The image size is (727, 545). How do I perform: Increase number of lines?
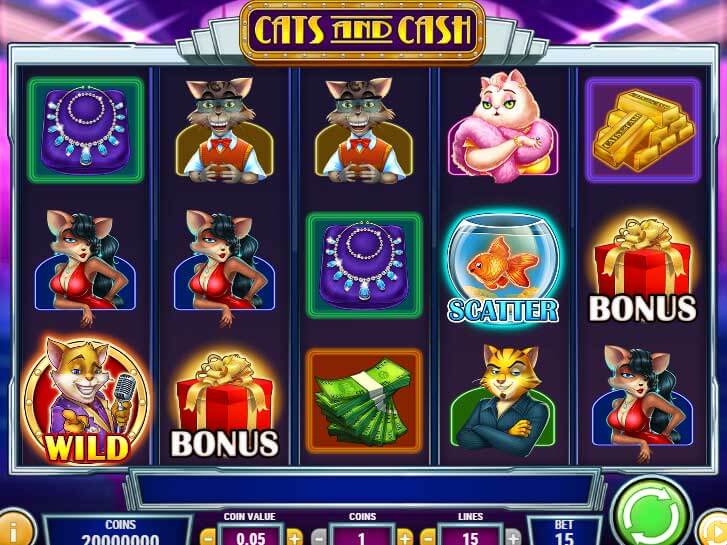coord(513,537)
